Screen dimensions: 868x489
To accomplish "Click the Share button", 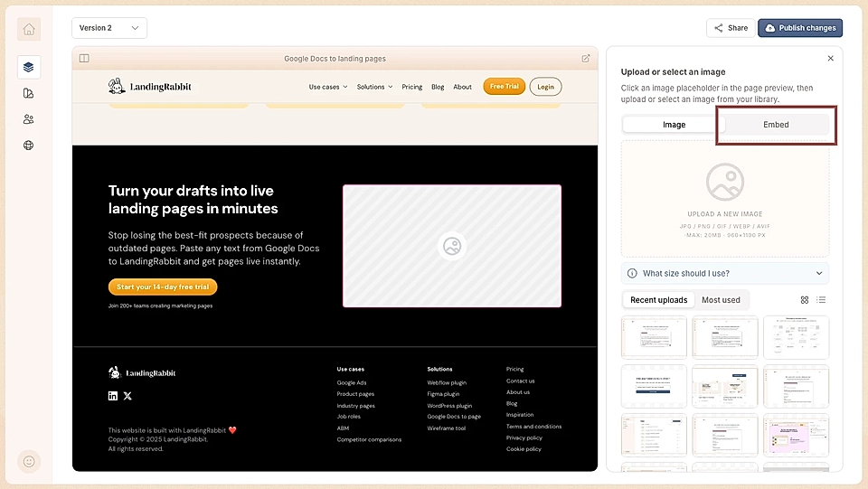I will pyautogui.click(x=731, y=28).
